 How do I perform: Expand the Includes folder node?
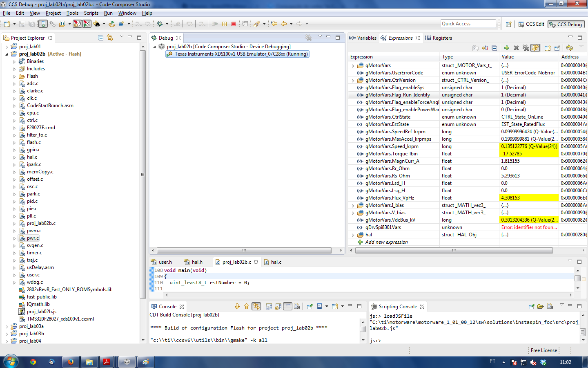click(x=14, y=69)
